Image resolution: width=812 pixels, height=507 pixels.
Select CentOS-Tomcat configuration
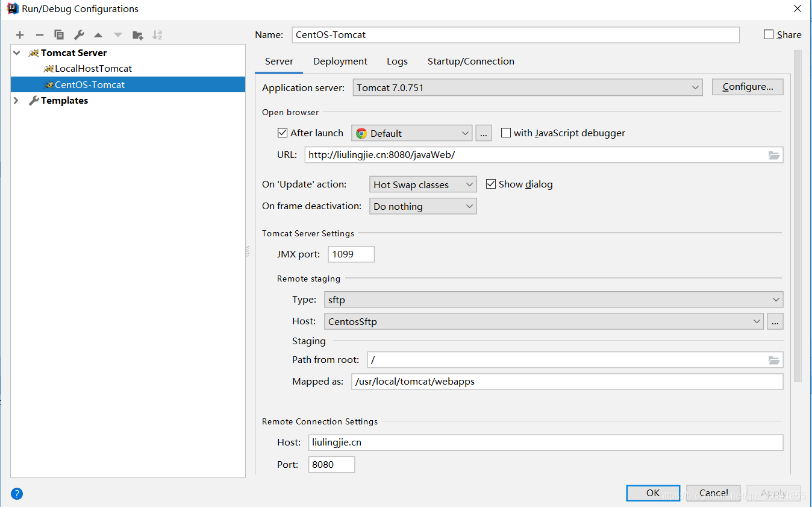[128, 84]
